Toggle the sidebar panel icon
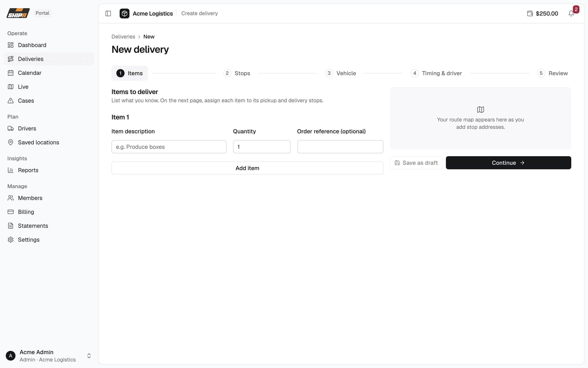The height and width of the screenshot is (368, 588). pyautogui.click(x=108, y=13)
